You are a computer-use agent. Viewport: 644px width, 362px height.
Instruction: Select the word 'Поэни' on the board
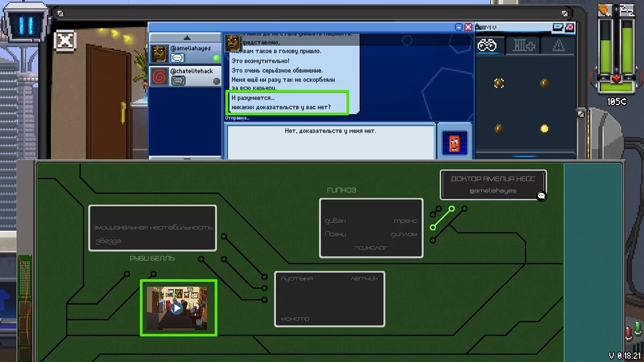point(335,234)
